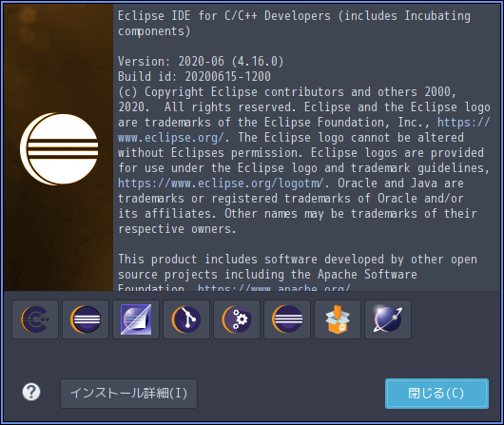Click the Eclipse logo image on left
Image resolution: width=504 pixels, height=425 pixels.
point(59,148)
